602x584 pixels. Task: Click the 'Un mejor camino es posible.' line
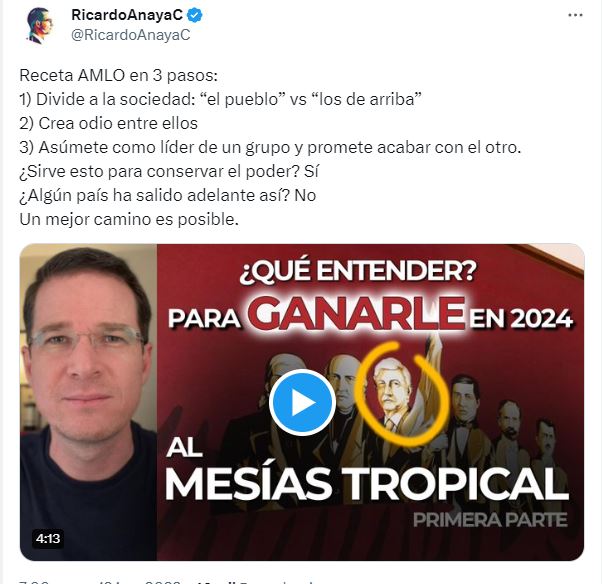pyautogui.click(x=129, y=220)
